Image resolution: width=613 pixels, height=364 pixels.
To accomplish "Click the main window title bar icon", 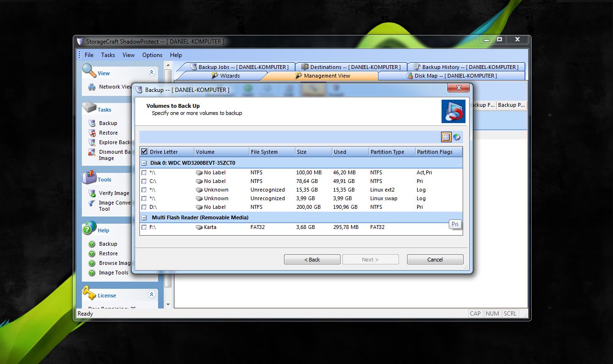I will click(x=80, y=41).
